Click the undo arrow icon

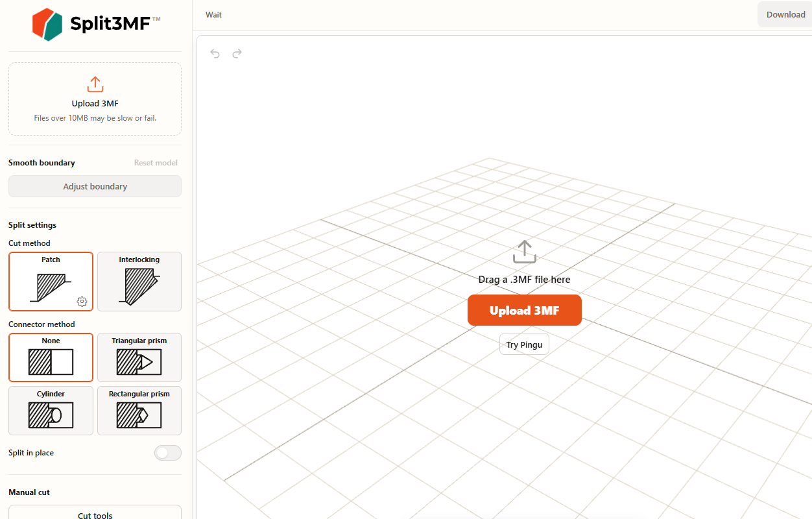(215, 53)
